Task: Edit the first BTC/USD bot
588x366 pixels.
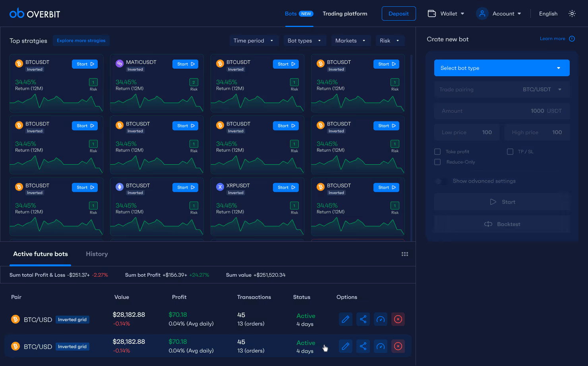Action: tap(346, 319)
